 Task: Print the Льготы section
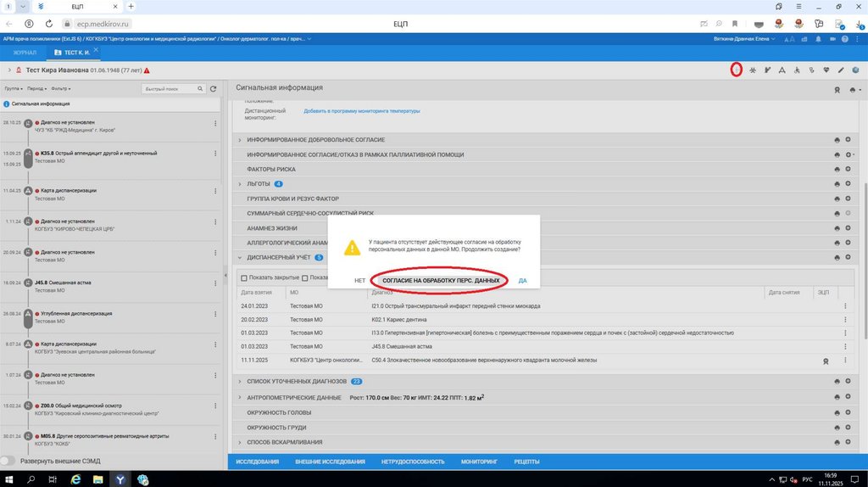click(837, 184)
